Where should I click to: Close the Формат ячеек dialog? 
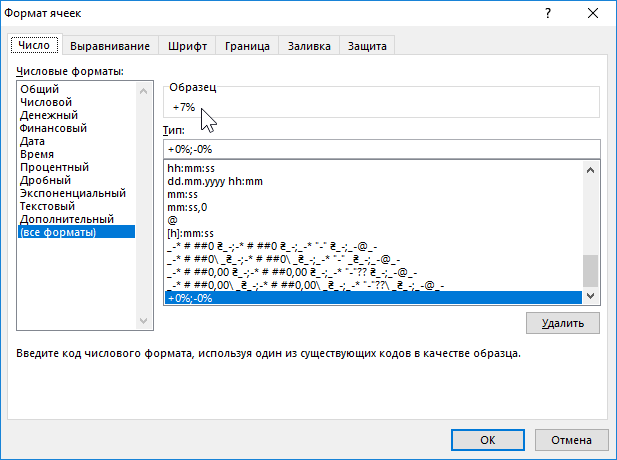tap(593, 13)
